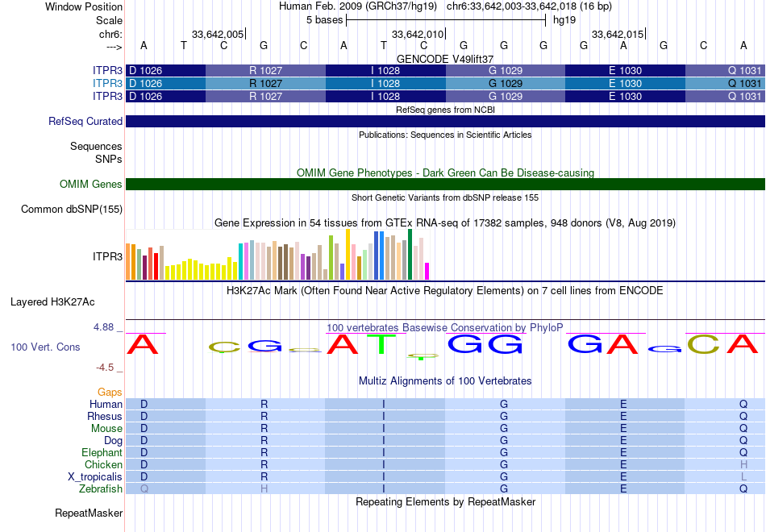The image size is (766, 532).
Task: Click the OMIM Gene Phenotypes track title
Action: coord(445,173)
